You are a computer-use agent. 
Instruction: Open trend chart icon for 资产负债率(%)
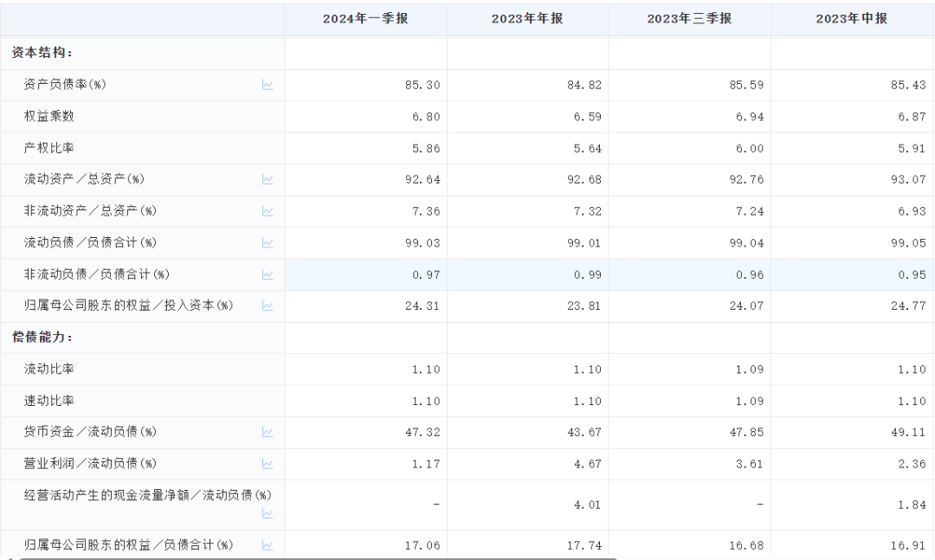268,85
